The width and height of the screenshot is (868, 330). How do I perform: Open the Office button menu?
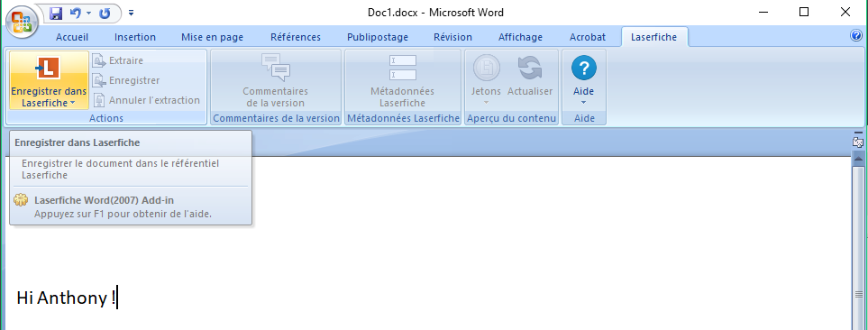click(22, 22)
